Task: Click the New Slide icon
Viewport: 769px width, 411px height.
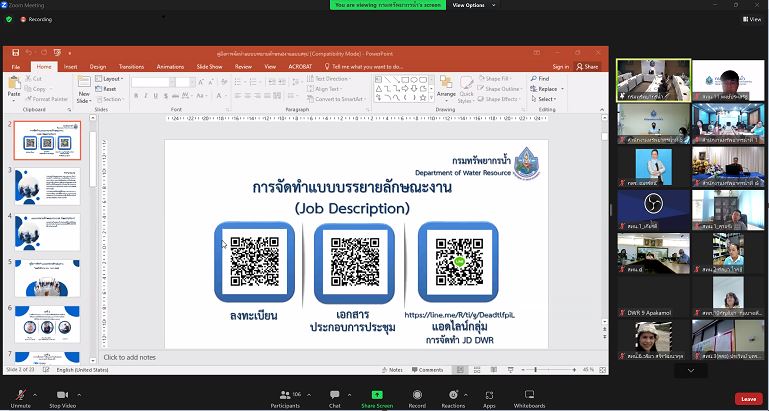Action: 84,82
